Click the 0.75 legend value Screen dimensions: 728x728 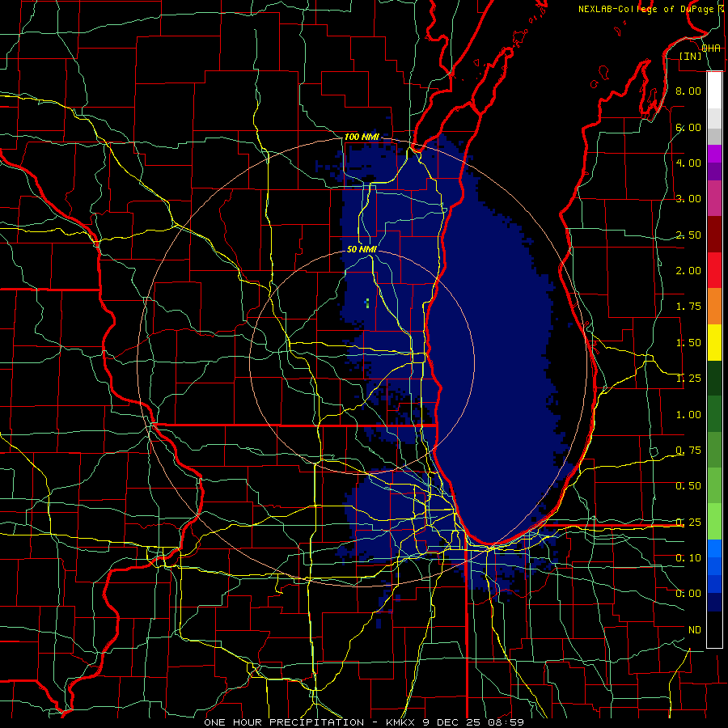tap(688, 451)
